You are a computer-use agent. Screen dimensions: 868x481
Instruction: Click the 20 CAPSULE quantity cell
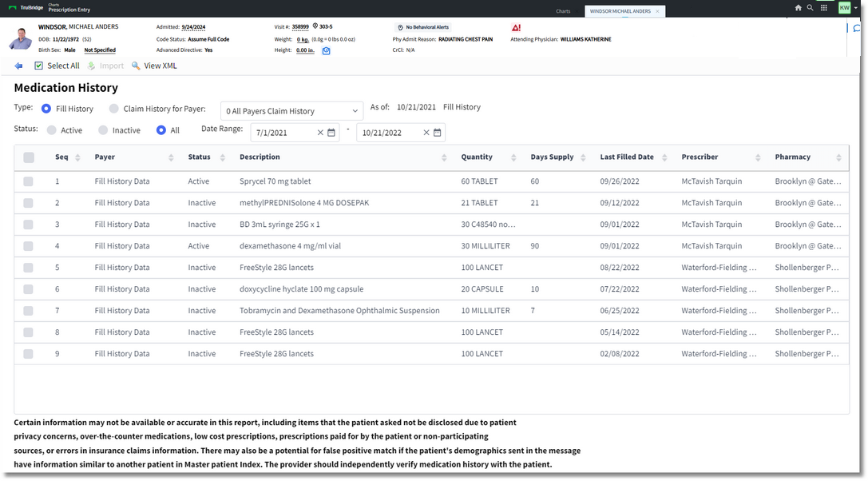[482, 289]
